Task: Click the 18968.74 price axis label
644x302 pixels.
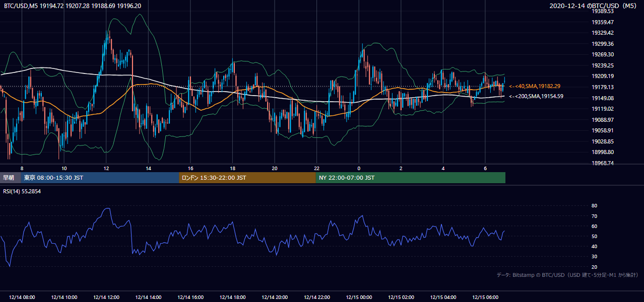Action: pyautogui.click(x=603, y=163)
